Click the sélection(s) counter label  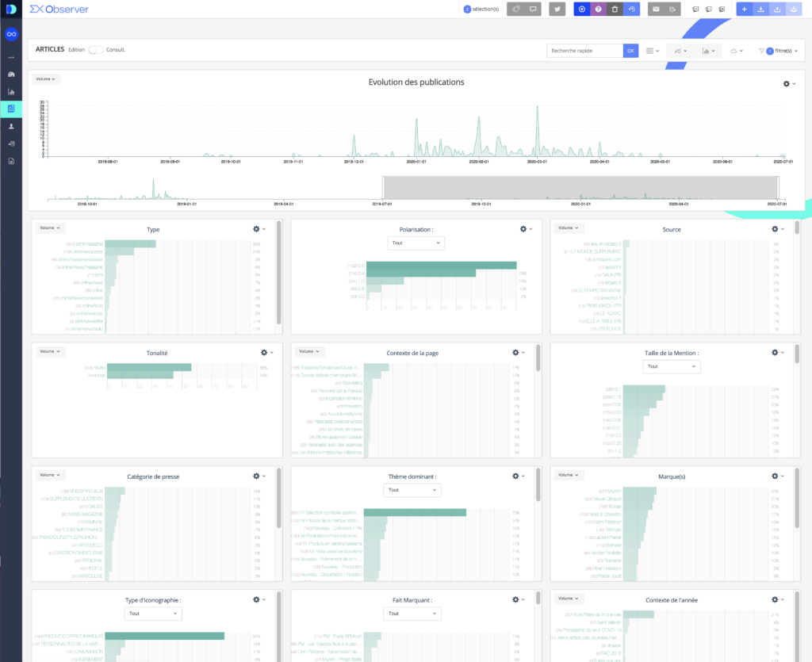pyautogui.click(x=481, y=10)
